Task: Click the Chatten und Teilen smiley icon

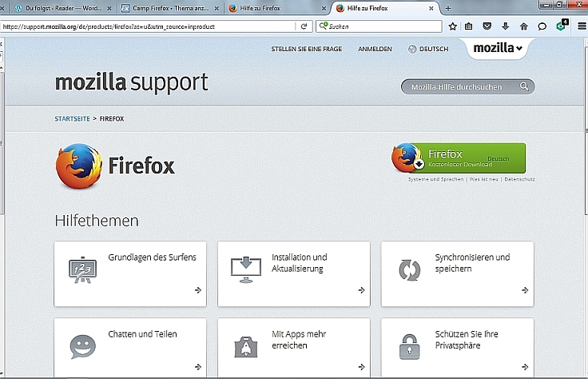Action: [x=83, y=346]
